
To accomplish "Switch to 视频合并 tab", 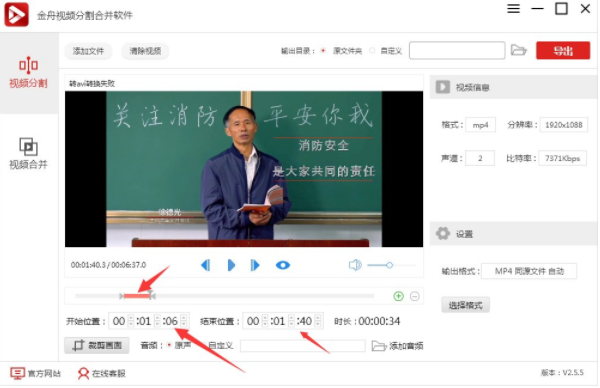I will [x=28, y=154].
